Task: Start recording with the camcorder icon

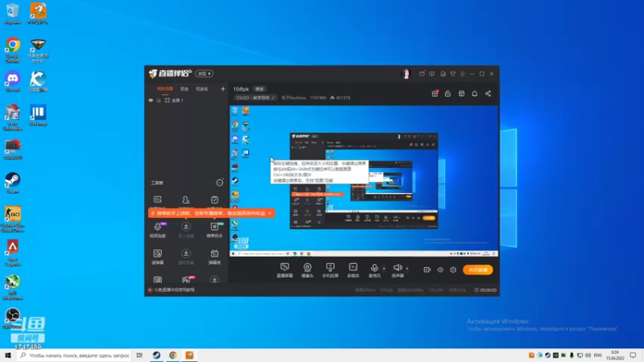Action: click(427, 269)
